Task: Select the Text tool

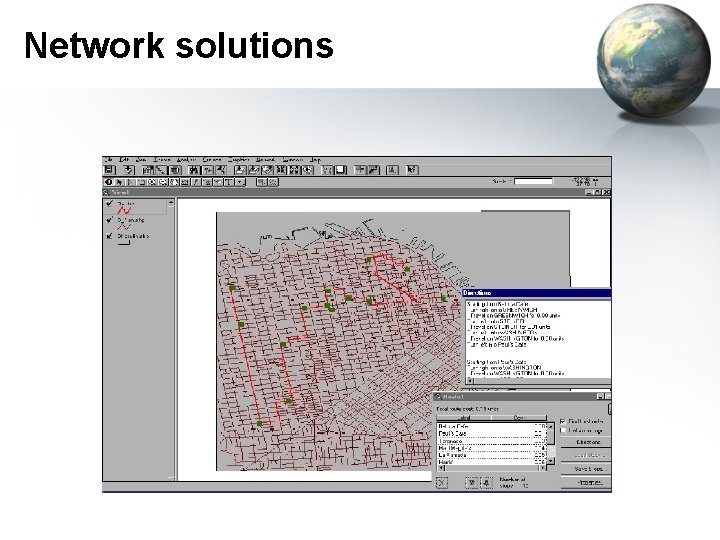Action: 229,182
